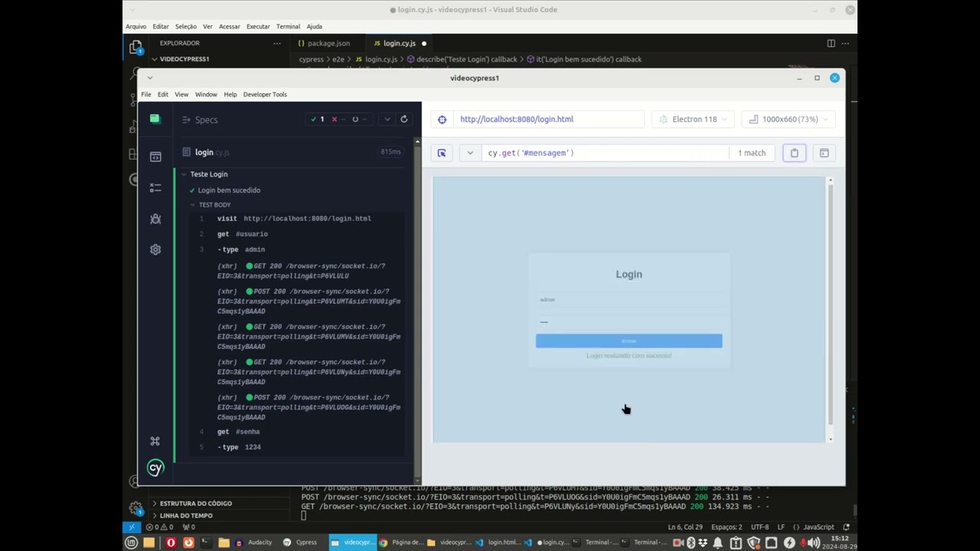Image resolution: width=980 pixels, height=551 pixels.
Task: Click the Specs header button
Action: (x=200, y=120)
